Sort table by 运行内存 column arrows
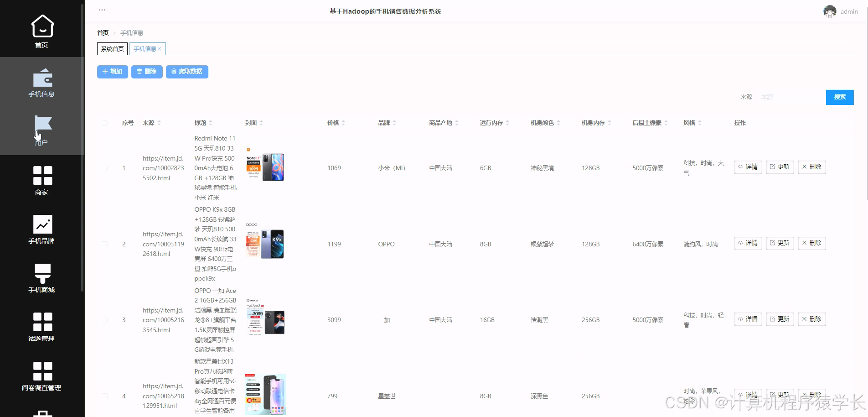The image size is (868, 417). [507, 123]
